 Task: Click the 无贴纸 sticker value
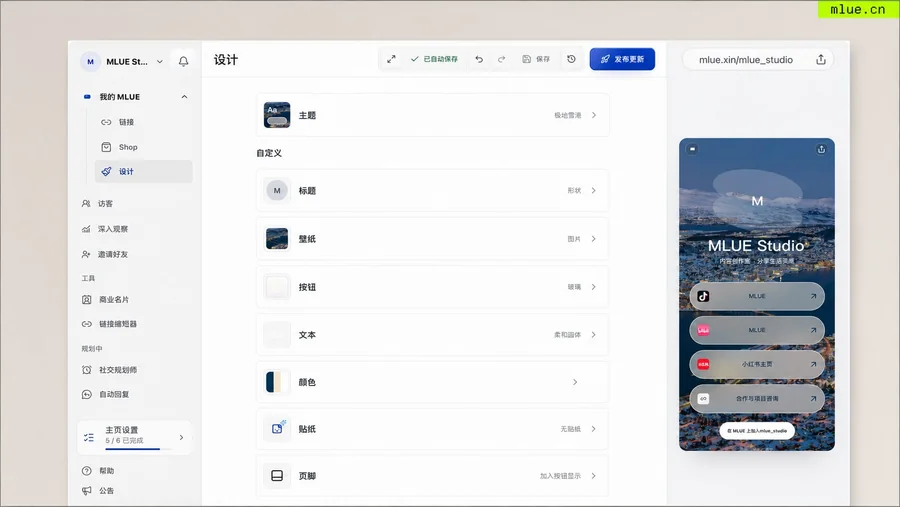point(571,429)
